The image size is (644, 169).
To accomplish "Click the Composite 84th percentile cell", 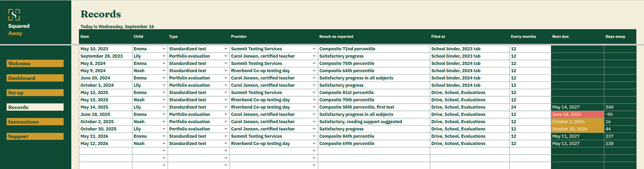I will [374, 136].
